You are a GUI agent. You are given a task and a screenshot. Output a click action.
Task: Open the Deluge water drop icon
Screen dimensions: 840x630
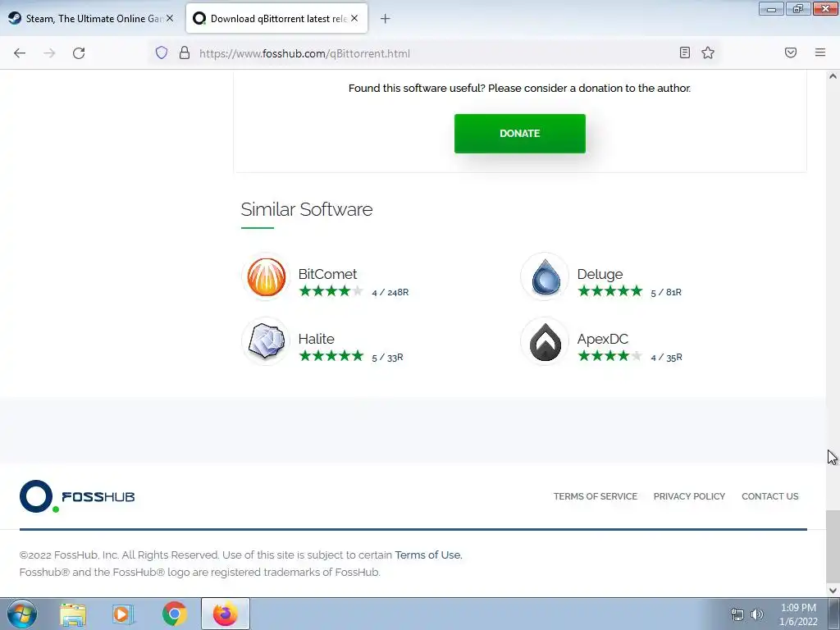coord(545,276)
